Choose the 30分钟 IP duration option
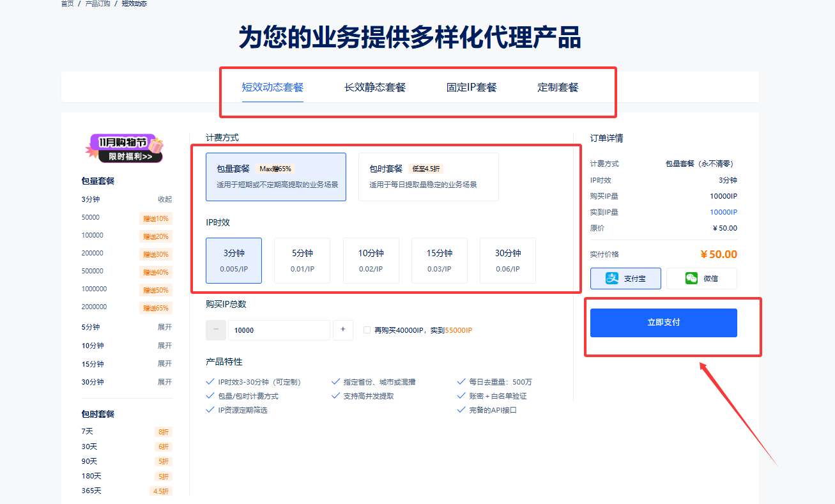835x504 pixels. coord(508,260)
